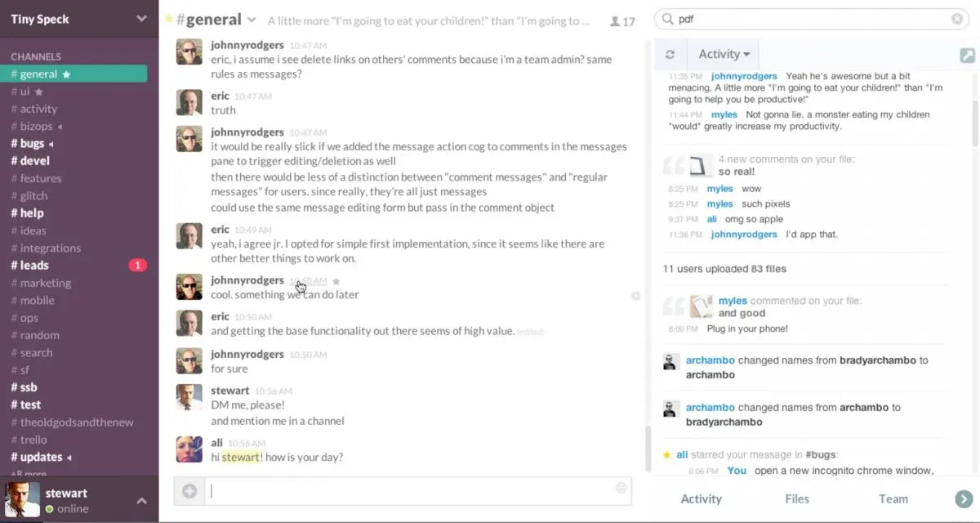Click the round arrow beside the Team tab
Viewport: 980px width, 523px height.
pos(963,498)
